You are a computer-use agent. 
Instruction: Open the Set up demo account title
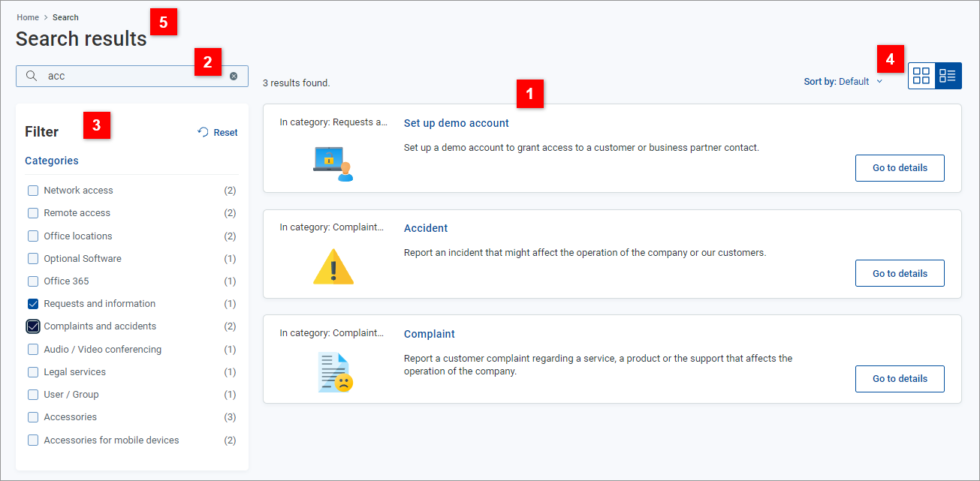click(456, 123)
